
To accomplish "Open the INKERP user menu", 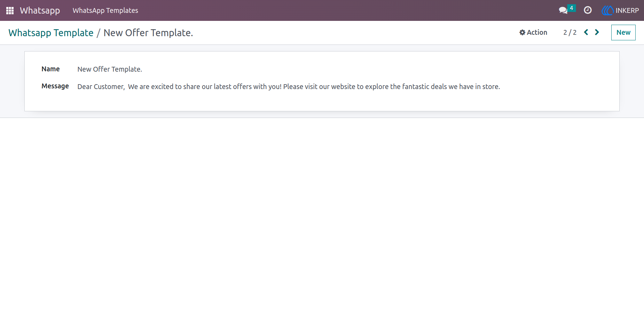I will tap(620, 10).
